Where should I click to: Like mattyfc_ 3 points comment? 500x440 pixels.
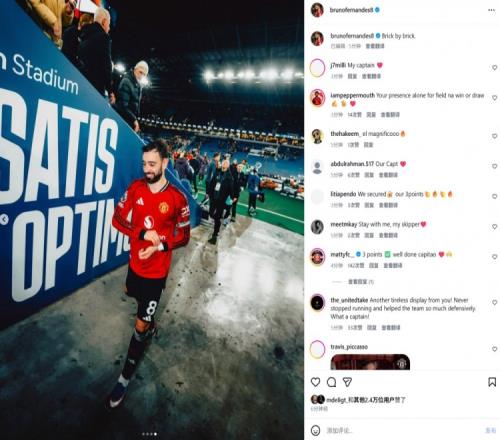point(495,257)
